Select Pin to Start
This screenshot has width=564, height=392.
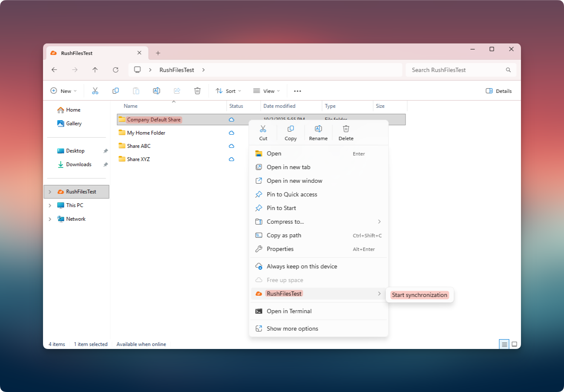coord(319,208)
